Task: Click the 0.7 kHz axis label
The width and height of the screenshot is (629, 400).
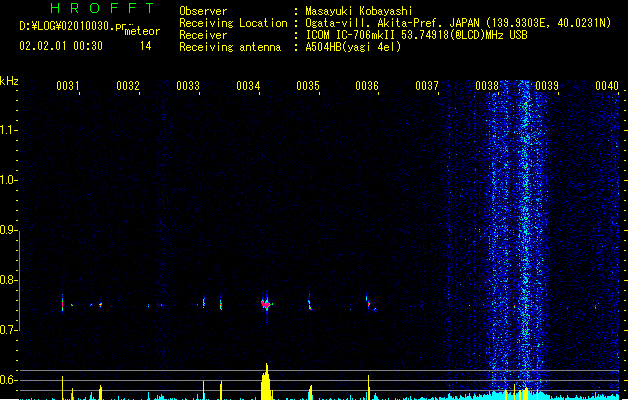Action: pos(8,330)
